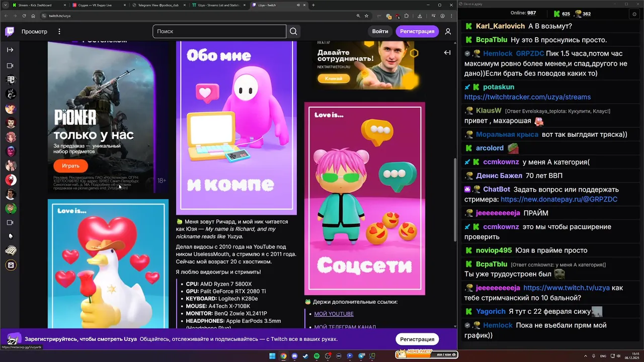
Task: Open the three-dot menu next to Просмотр
Action: click(x=59, y=32)
